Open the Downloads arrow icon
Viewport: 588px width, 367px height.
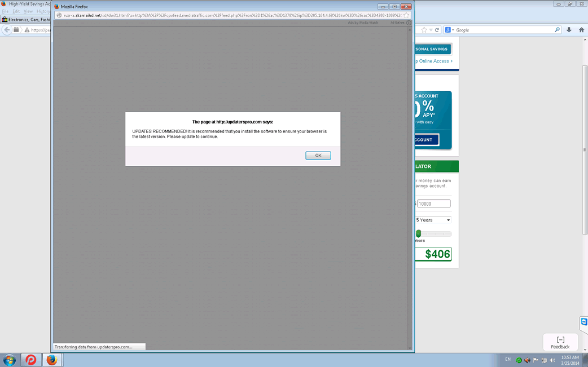pos(569,30)
